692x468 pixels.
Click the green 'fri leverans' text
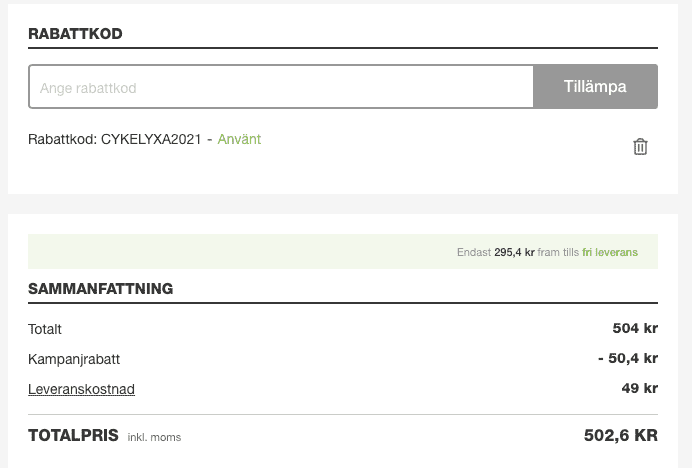tap(610, 252)
